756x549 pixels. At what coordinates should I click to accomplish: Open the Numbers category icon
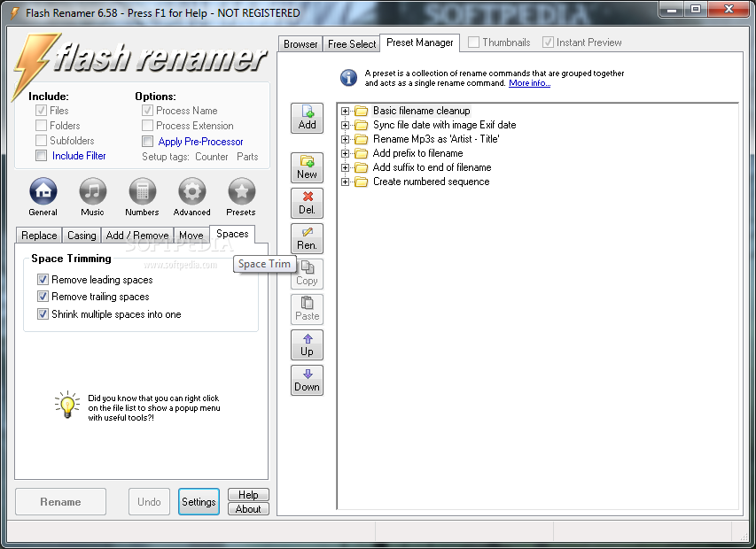[x=142, y=191]
